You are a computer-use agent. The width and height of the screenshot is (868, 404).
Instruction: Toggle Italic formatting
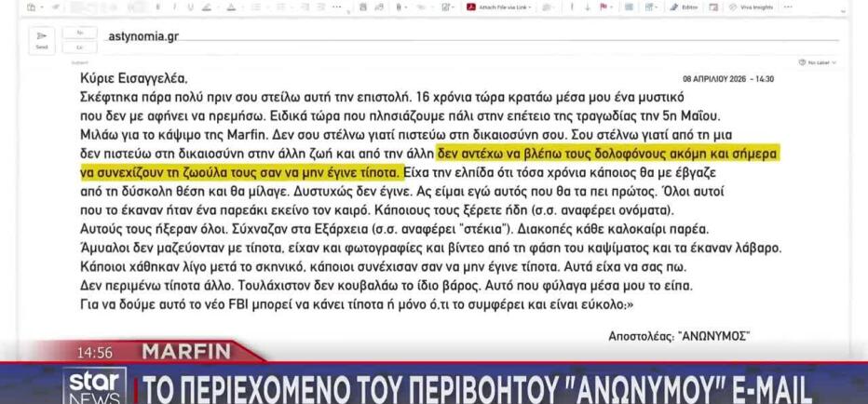click(174, 7)
